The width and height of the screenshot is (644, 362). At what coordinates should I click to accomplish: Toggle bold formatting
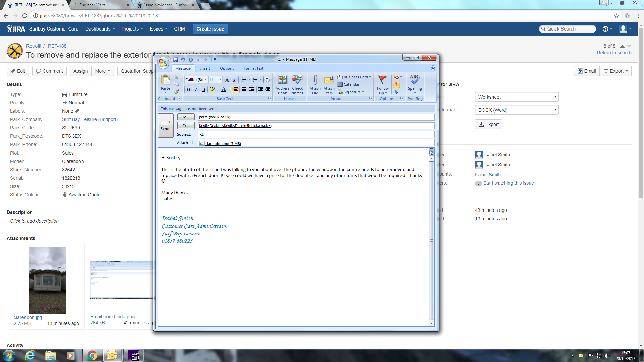(x=188, y=89)
